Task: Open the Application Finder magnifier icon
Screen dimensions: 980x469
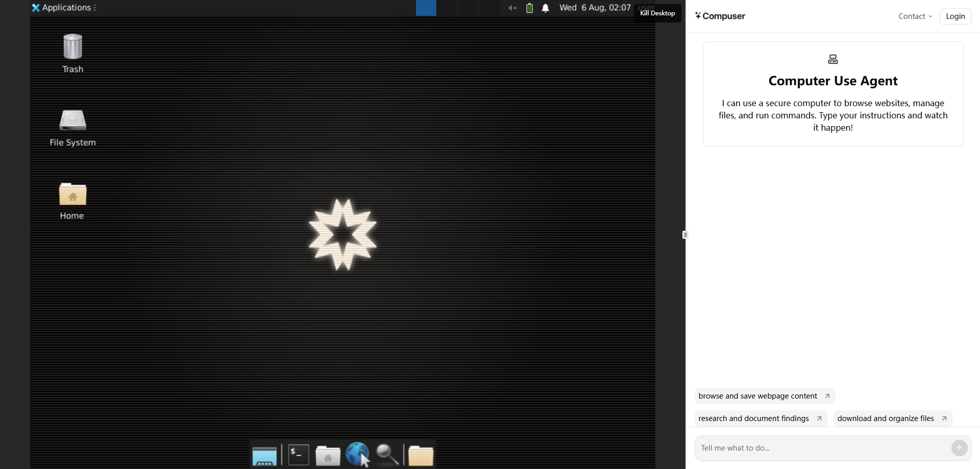Action: pyautogui.click(x=387, y=454)
